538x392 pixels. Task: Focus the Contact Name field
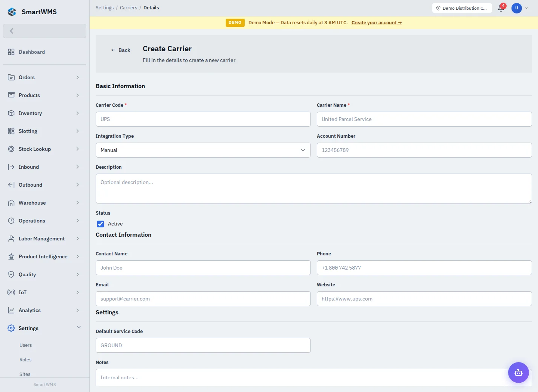coord(203,268)
